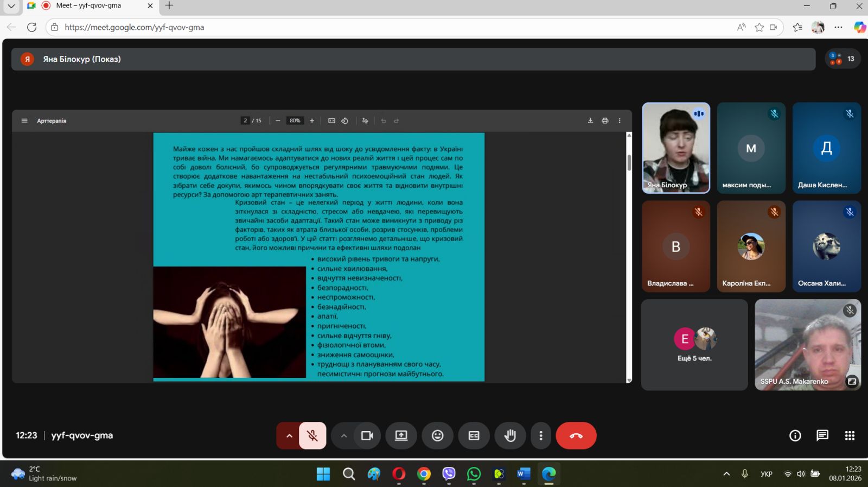Open more options three-dot menu

pyautogui.click(x=540, y=435)
